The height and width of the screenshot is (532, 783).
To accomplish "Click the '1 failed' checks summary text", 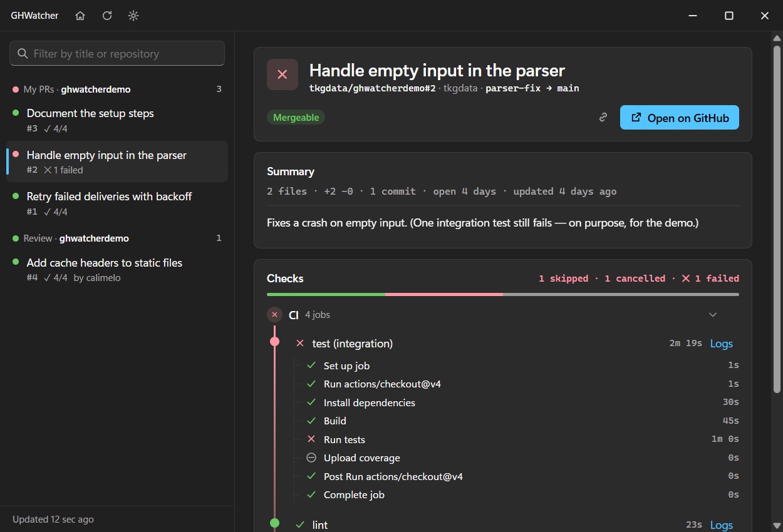I will coord(710,279).
